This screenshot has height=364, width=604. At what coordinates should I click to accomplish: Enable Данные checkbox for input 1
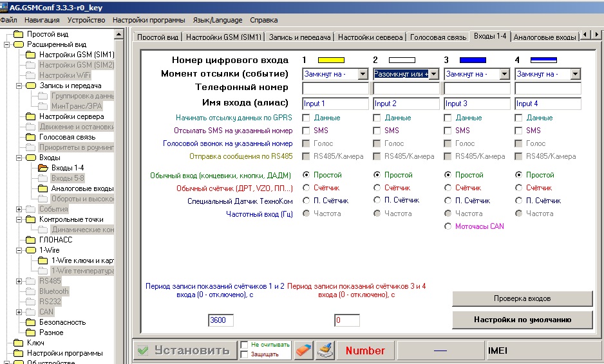pos(307,118)
